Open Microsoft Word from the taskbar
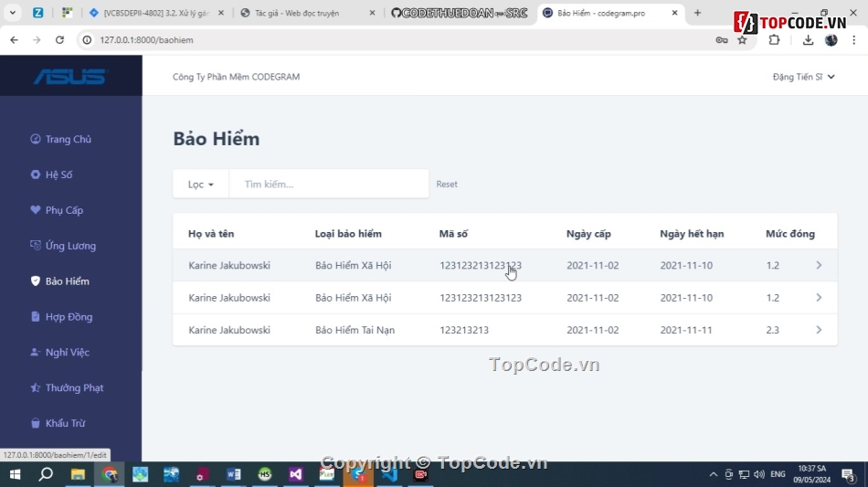 pos(233,474)
